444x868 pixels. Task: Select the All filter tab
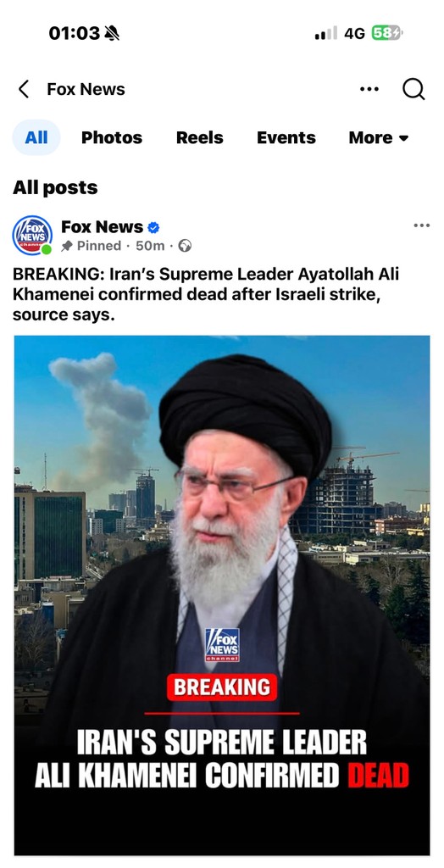[x=36, y=138]
